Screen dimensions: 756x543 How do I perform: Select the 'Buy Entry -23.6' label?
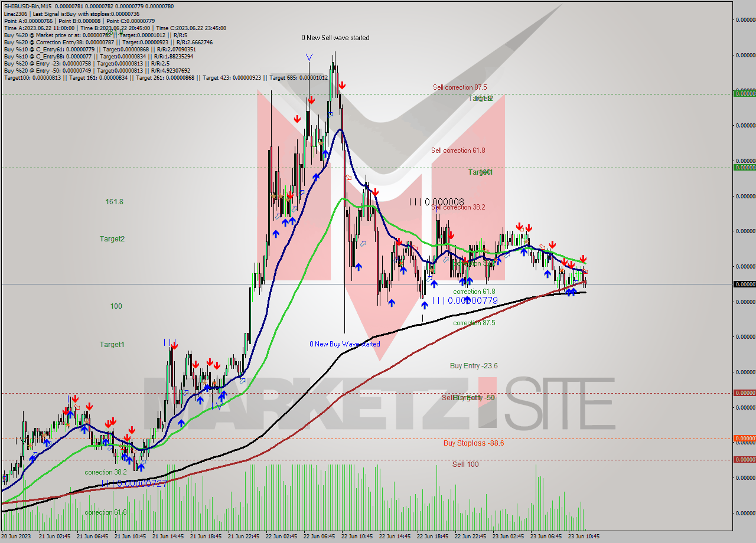coord(474,366)
